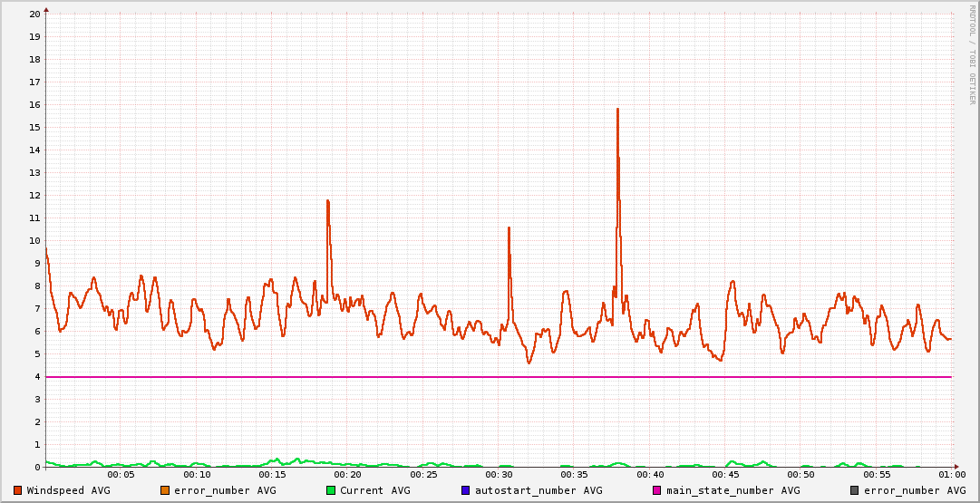Click the orange error_number legend swatch
The image size is (980, 503).
165,490
